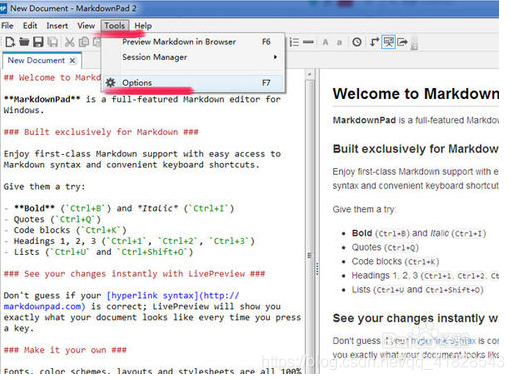514x380 pixels.
Task: Select Options in Tools menu
Action: point(194,83)
